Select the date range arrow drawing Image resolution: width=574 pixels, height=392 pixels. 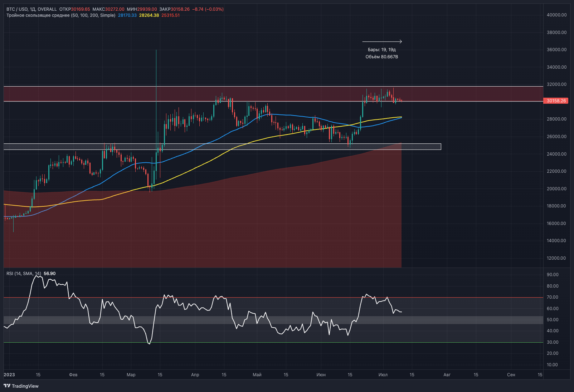point(382,41)
